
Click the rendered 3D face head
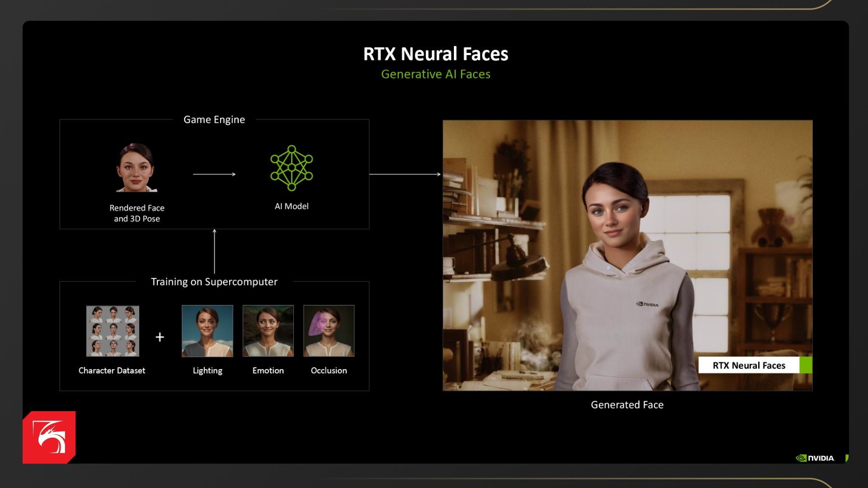coord(136,168)
